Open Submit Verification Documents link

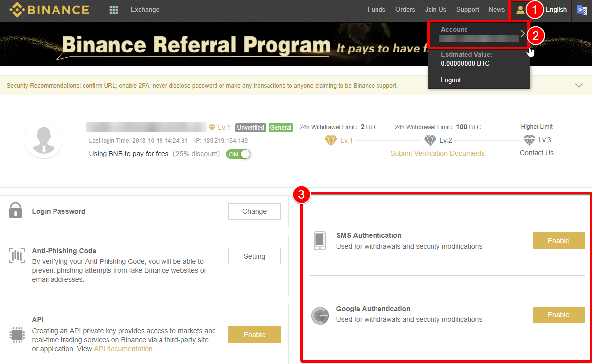tap(437, 154)
